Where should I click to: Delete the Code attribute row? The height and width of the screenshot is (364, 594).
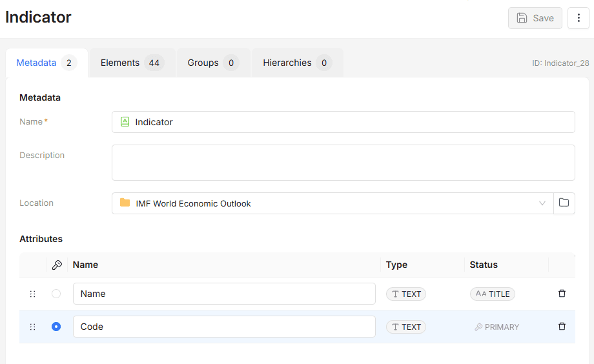coord(562,327)
